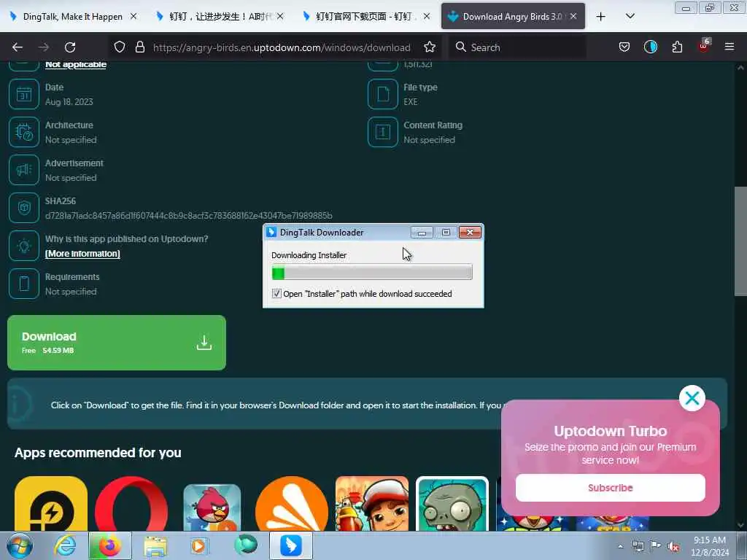Open the More information link

(82, 253)
